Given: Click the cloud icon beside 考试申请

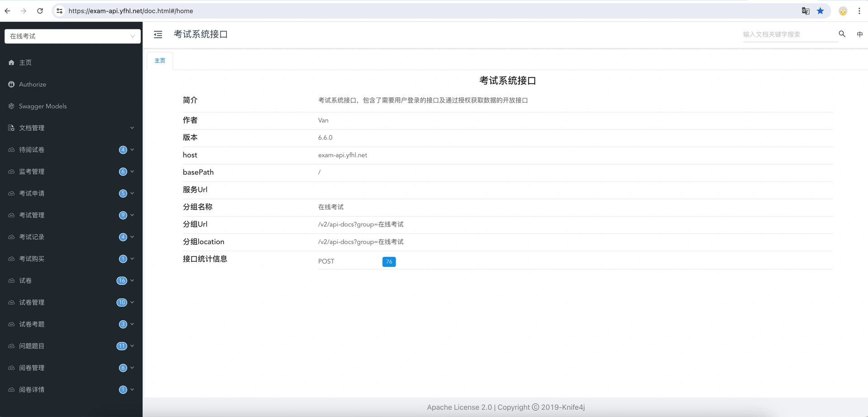Looking at the screenshot, I should point(11,193).
